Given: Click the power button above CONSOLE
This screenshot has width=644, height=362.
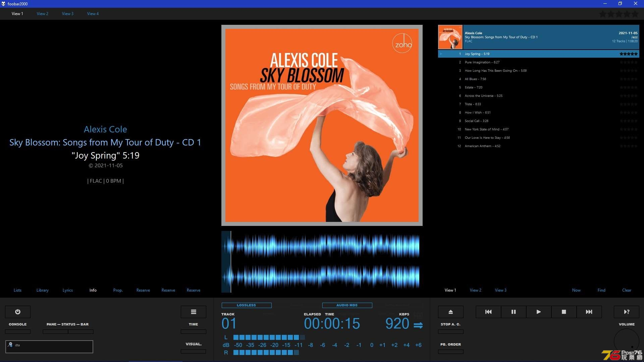Looking at the screenshot, I should (18, 312).
